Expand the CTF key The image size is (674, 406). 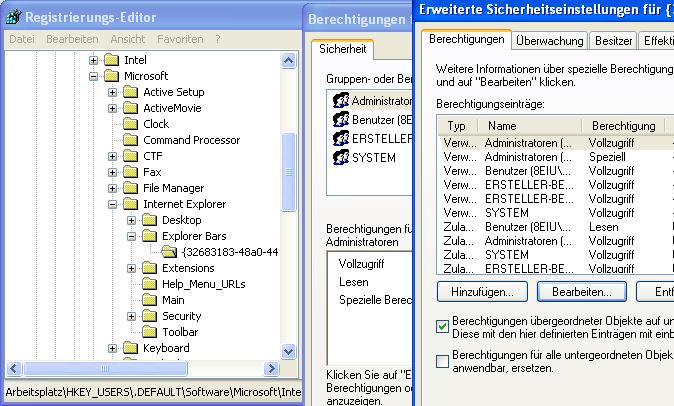pos(112,156)
